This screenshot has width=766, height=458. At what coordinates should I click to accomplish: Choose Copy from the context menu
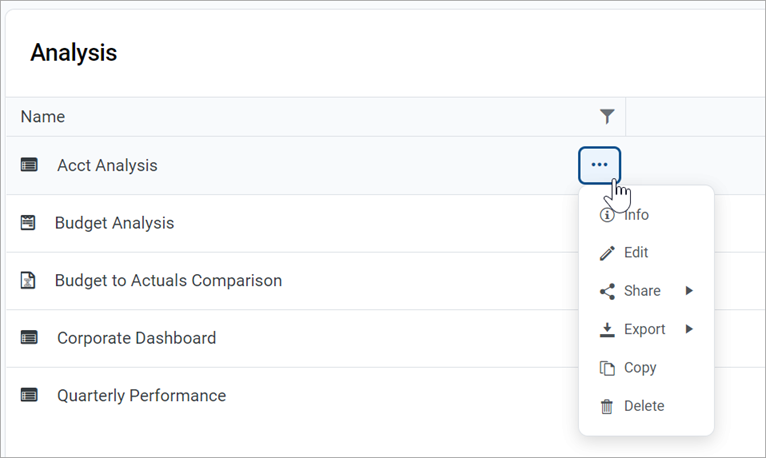640,368
